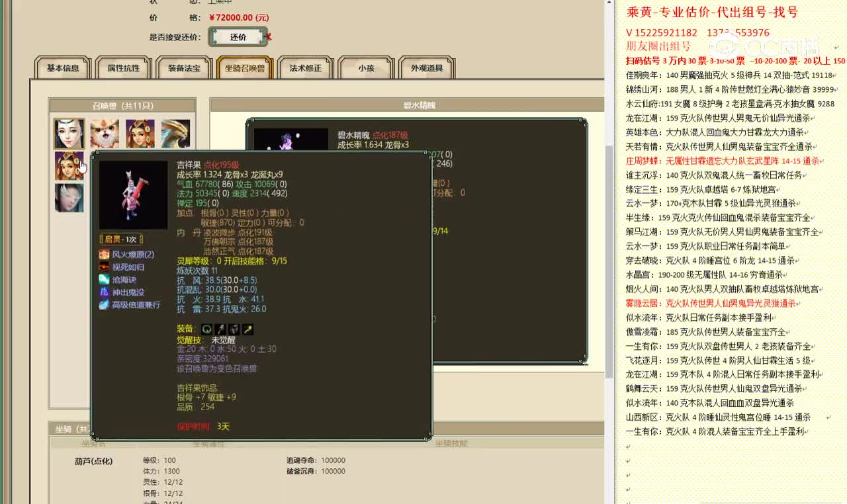This screenshot has height=504, width=847.
Task: Click the 水晶宫 listing line
Action: tap(707, 274)
